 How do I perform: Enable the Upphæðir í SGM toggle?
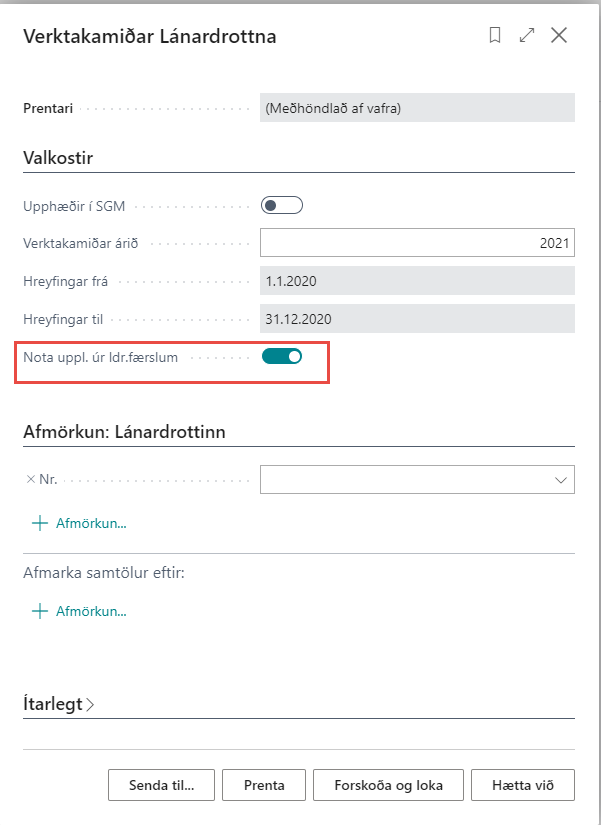click(281, 206)
